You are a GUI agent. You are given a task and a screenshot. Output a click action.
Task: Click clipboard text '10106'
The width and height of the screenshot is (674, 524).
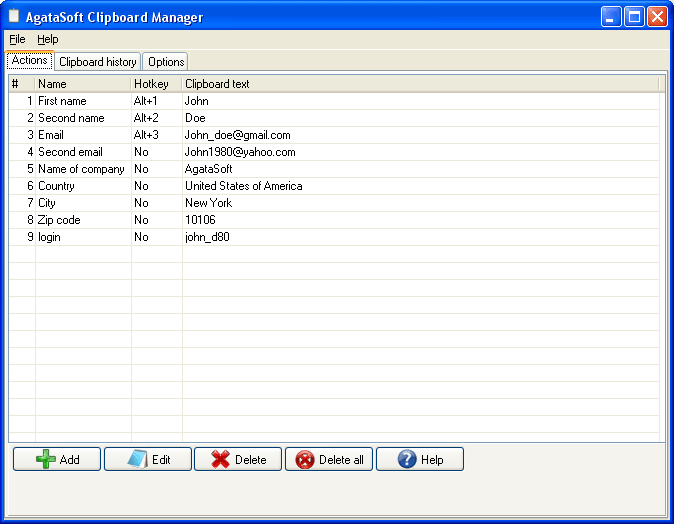[x=200, y=220]
